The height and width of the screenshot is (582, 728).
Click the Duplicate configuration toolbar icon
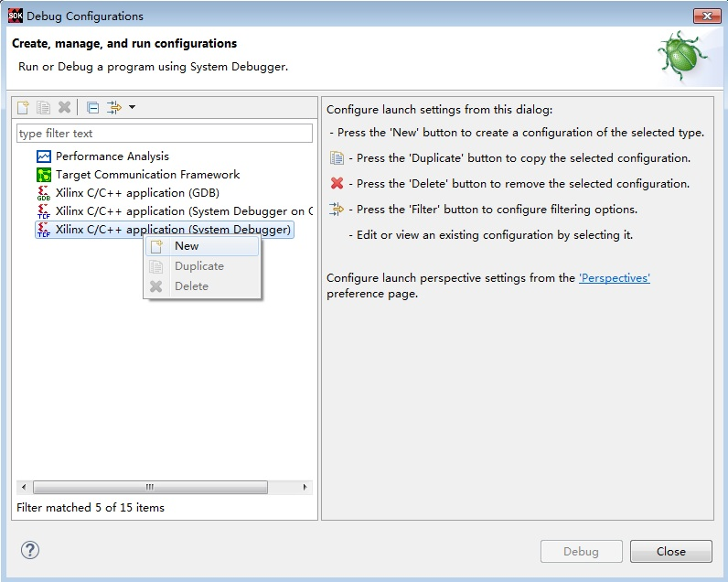coord(44,108)
